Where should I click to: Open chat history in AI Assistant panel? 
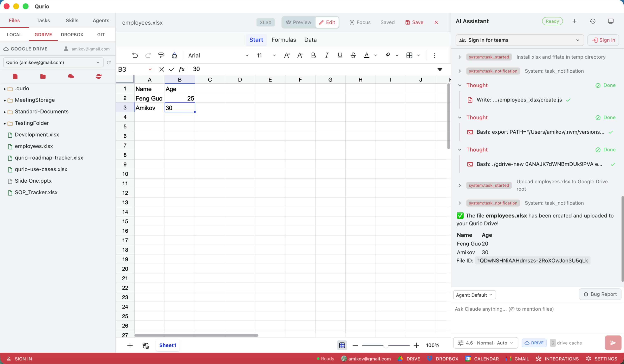point(593,21)
